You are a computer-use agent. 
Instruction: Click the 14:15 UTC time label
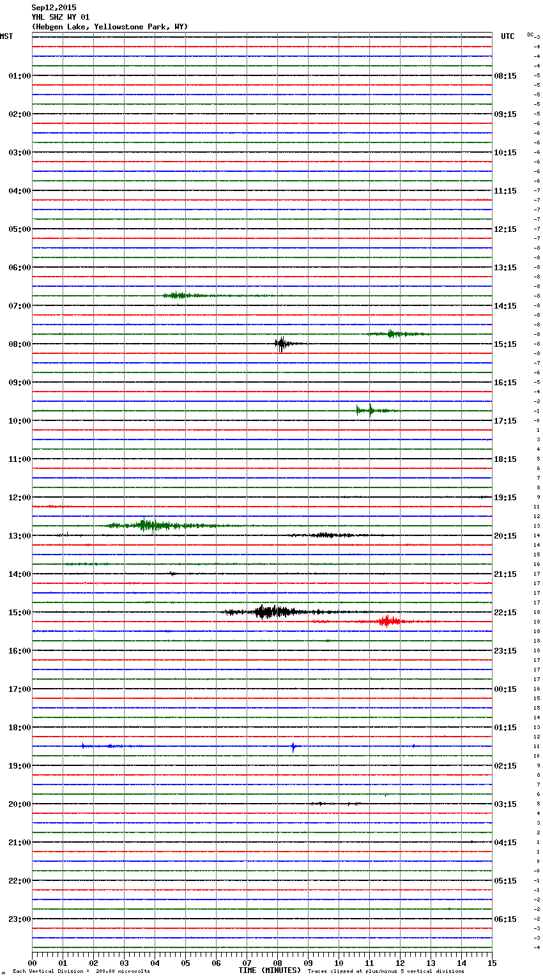(505, 306)
